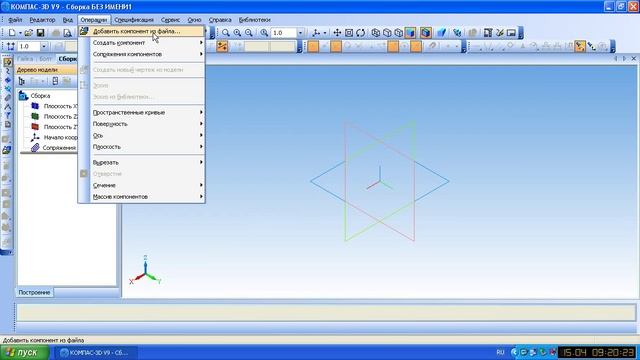Open the orientation dropdown arrow
Image resolution: width=640 pixels, height=360 pixels.
[325, 33]
